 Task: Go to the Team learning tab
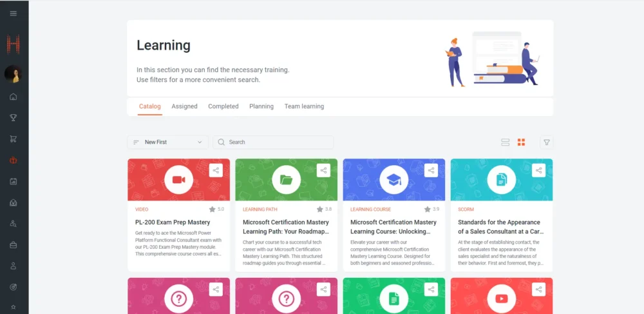304,106
